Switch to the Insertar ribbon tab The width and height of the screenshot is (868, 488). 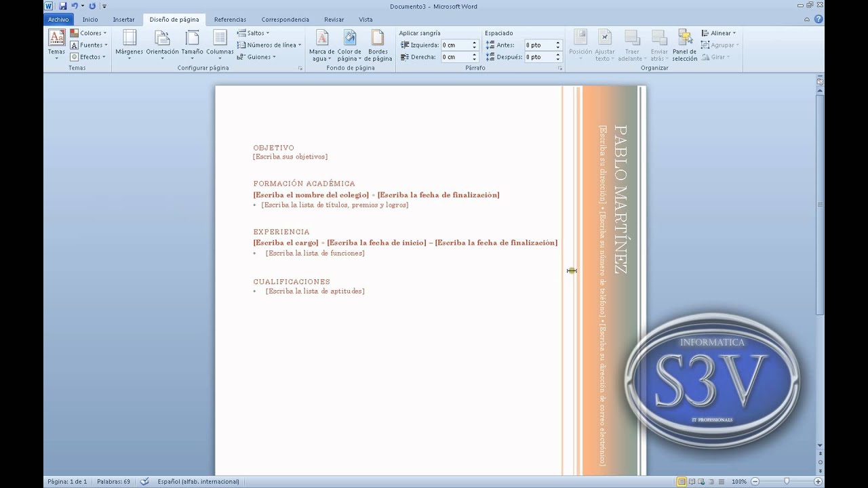pyautogui.click(x=123, y=20)
